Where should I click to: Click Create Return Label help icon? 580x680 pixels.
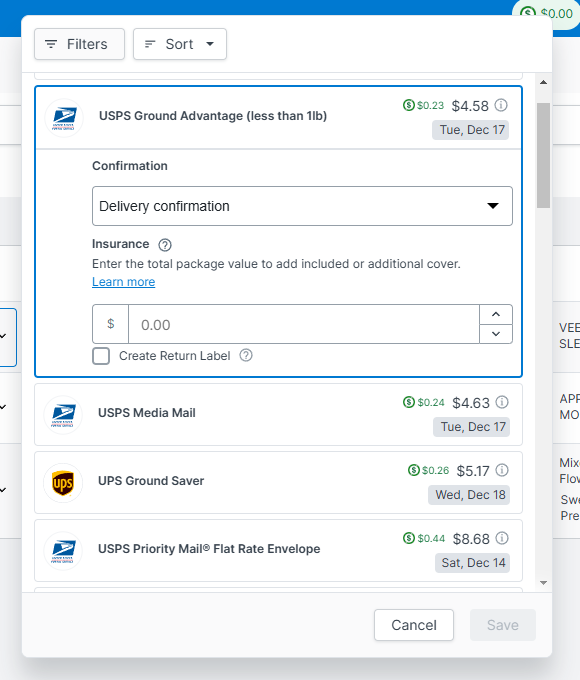(246, 356)
